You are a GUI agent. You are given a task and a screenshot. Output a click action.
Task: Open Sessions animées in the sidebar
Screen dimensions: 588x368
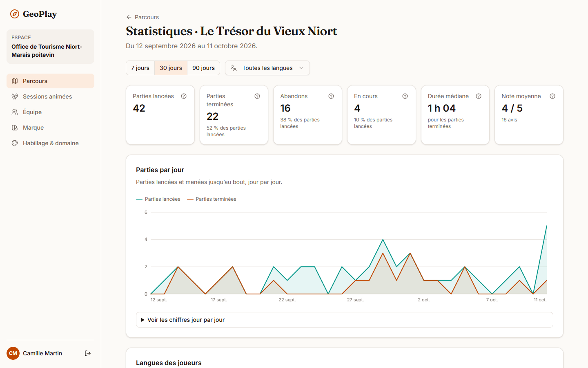pyautogui.click(x=50, y=96)
